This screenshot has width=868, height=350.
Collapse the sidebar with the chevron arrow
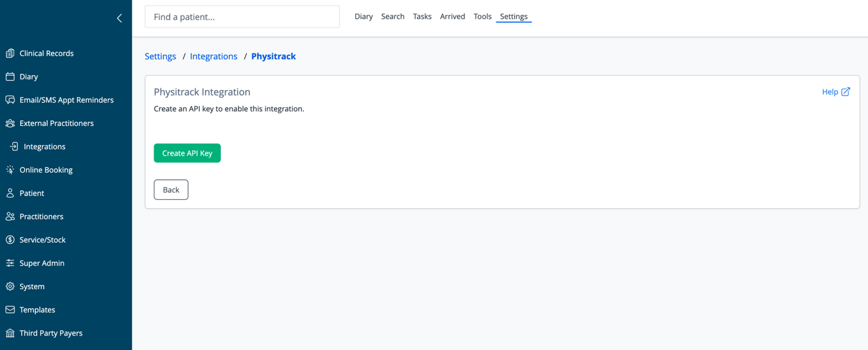120,18
